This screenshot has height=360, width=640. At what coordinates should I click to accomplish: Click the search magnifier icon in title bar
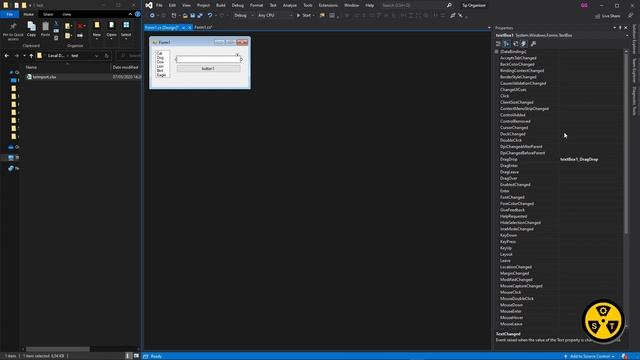pyautogui.click(x=449, y=5)
